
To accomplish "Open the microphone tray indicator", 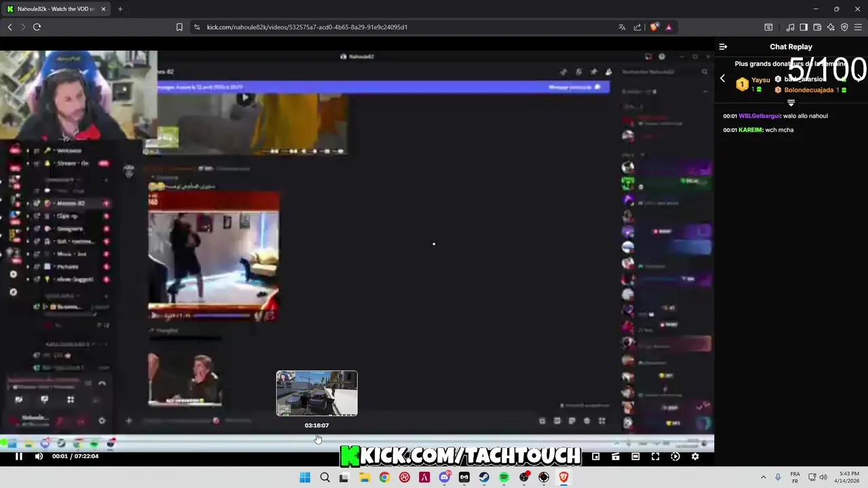I will point(778,477).
